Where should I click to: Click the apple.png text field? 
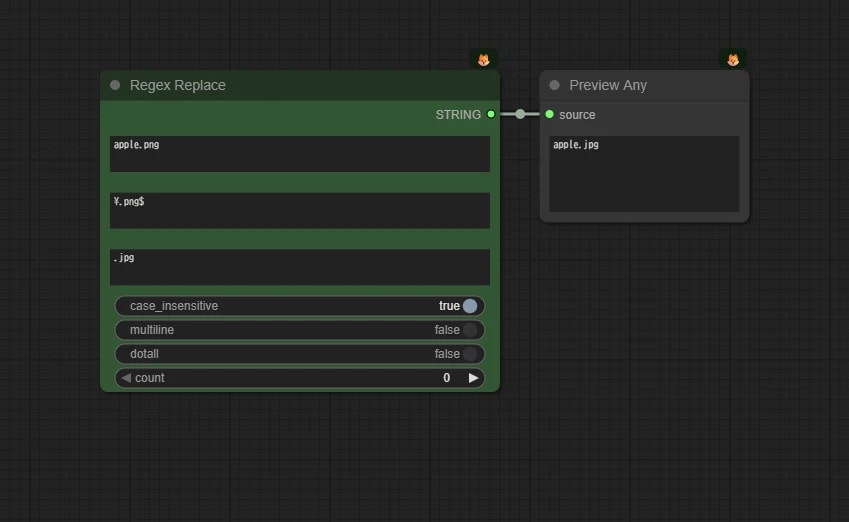pyautogui.click(x=300, y=154)
